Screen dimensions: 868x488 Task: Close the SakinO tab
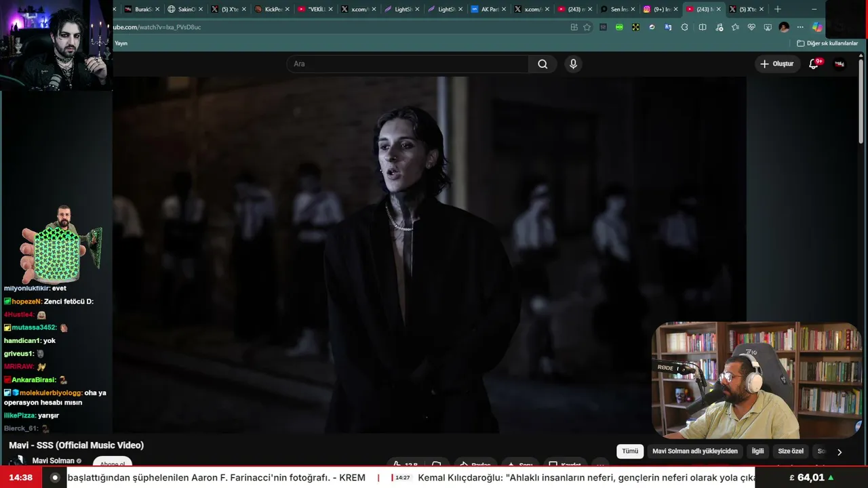coord(201,9)
